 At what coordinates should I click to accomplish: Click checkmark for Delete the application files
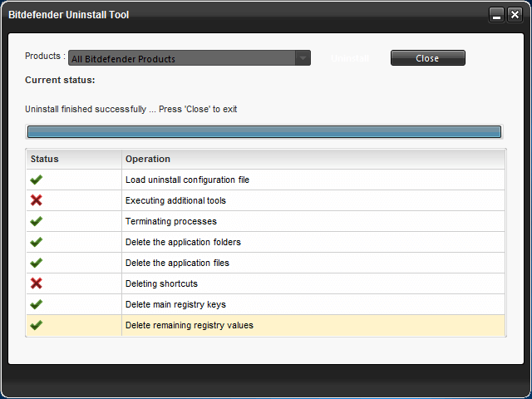click(37, 263)
